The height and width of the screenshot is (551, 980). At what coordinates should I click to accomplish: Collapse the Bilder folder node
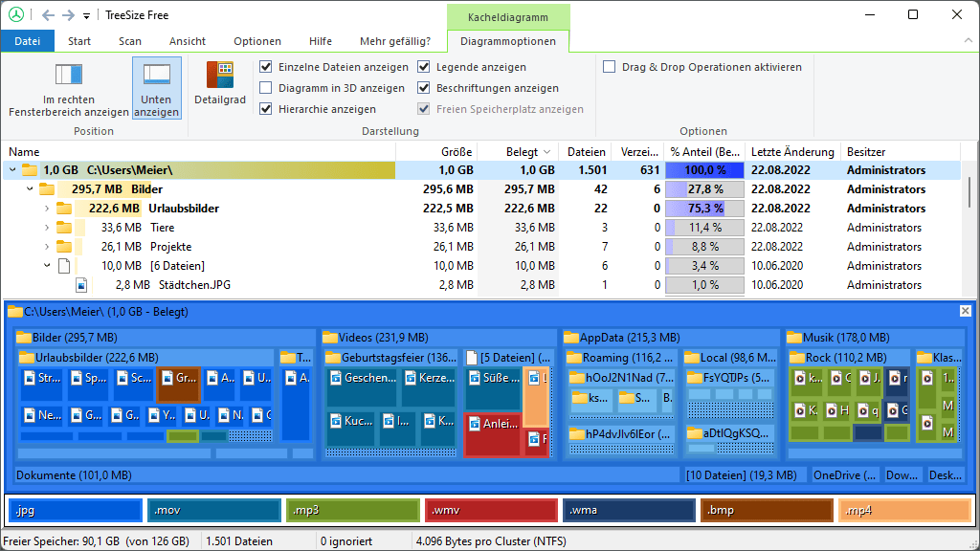click(30, 188)
